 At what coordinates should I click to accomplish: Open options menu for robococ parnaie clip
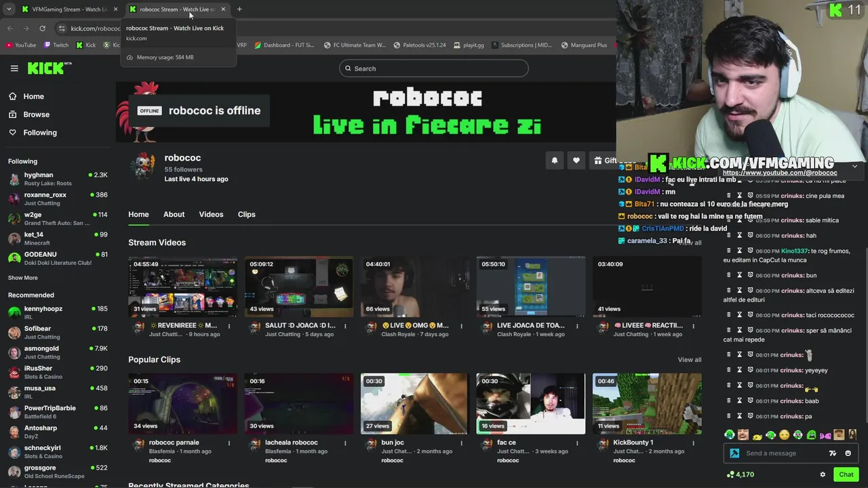point(229,443)
